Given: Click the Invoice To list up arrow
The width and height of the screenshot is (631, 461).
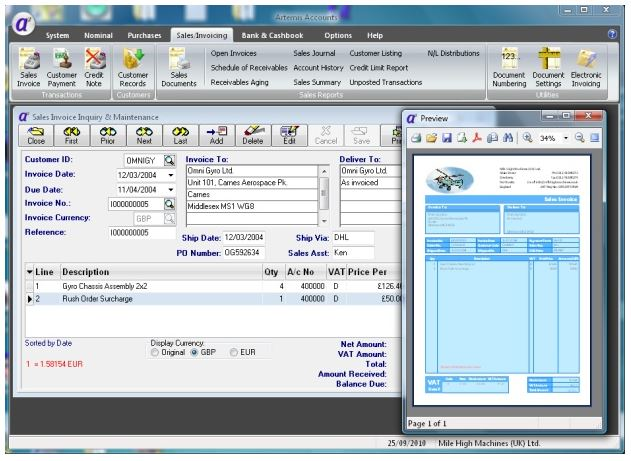Looking at the screenshot, I should [x=324, y=172].
